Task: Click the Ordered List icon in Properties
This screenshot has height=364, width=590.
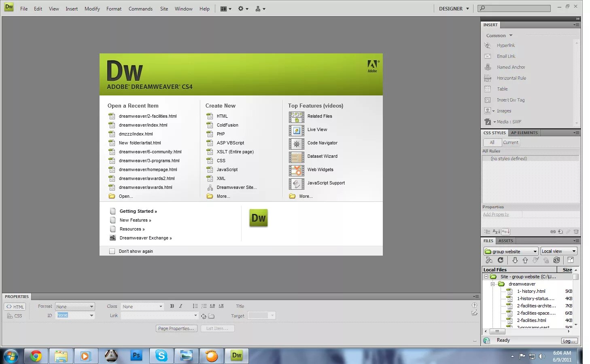Action: pyautogui.click(x=204, y=306)
